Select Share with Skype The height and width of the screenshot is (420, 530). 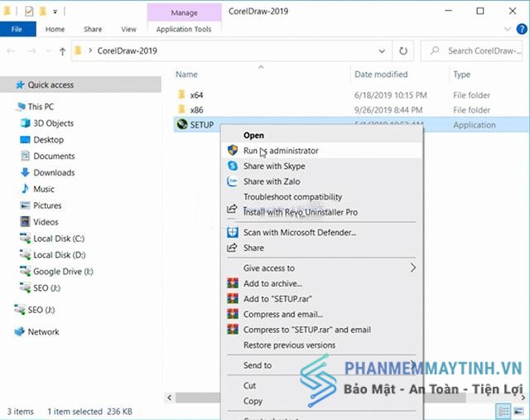point(321,166)
